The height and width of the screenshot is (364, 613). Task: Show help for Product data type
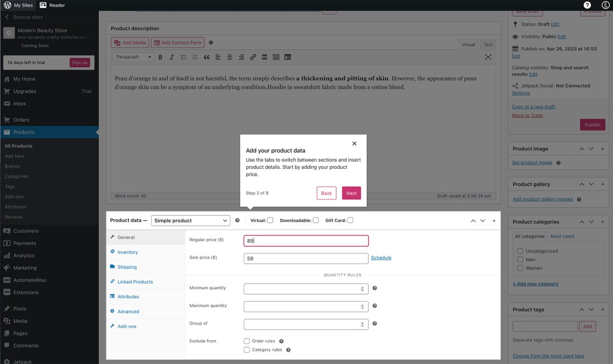click(237, 220)
